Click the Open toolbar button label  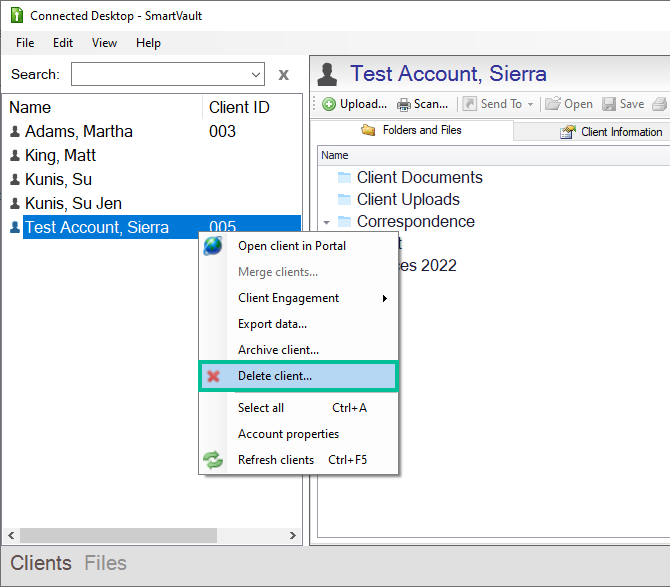pos(578,104)
